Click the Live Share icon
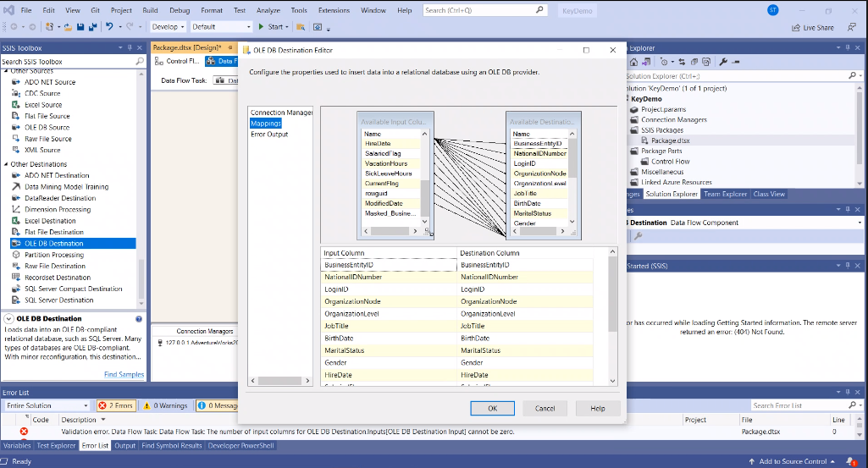The height and width of the screenshot is (468, 868). pyautogui.click(x=796, y=28)
